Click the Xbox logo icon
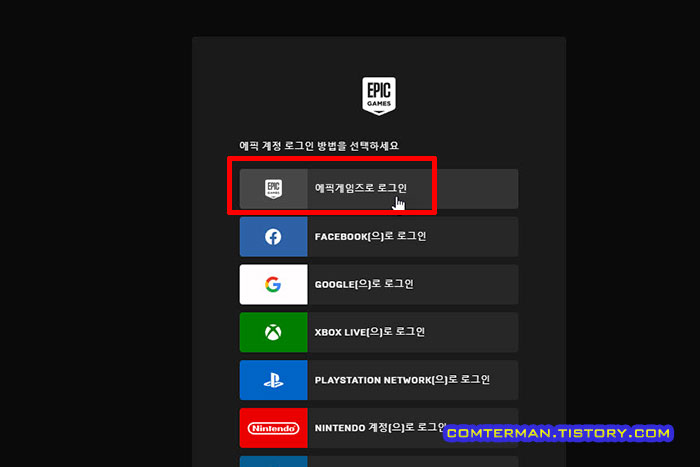Image resolution: width=700 pixels, height=467 pixels. pos(273,332)
